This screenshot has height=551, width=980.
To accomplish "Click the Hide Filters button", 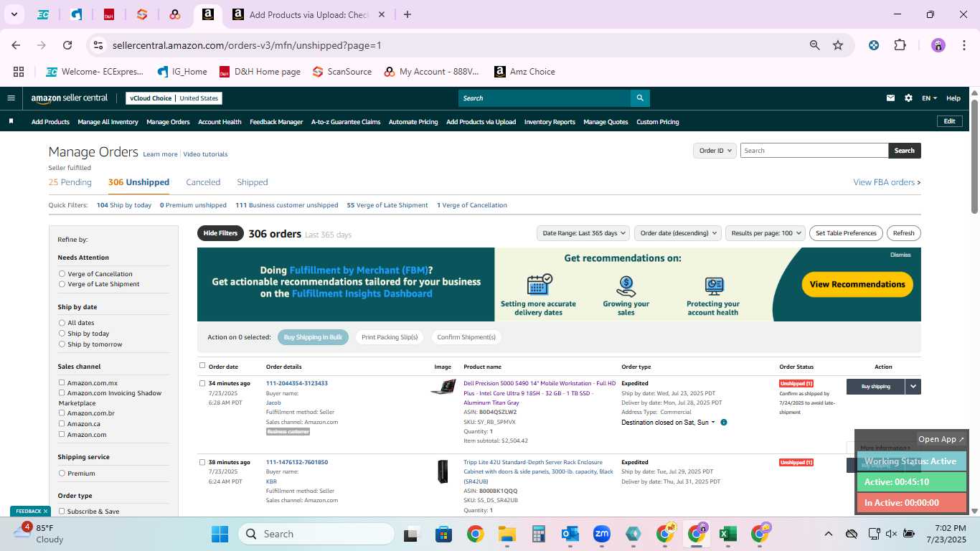I will pyautogui.click(x=220, y=233).
